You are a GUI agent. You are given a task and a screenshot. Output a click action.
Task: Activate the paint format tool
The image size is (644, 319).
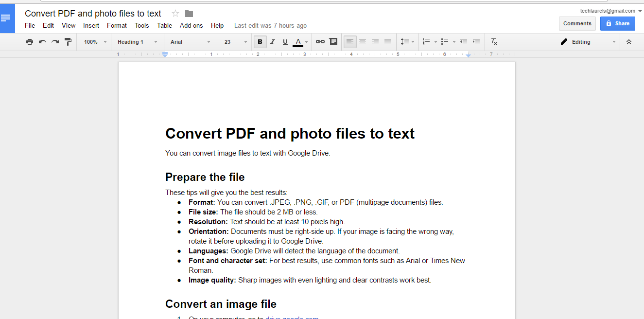pos(68,42)
